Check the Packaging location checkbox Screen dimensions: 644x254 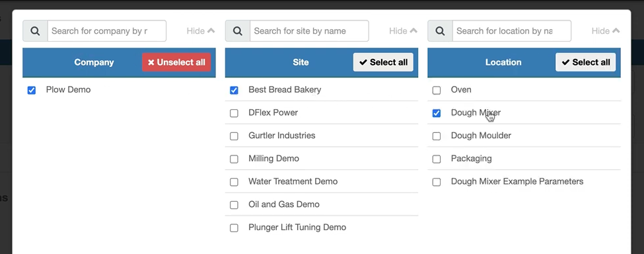(x=437, y=159)
